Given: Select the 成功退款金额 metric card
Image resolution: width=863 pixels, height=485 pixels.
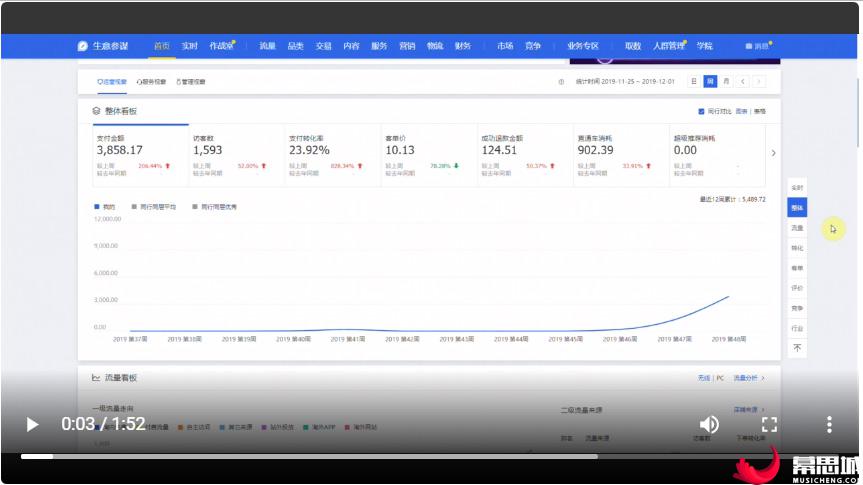Looking at the screenshot, I should [x=526, y=156].
